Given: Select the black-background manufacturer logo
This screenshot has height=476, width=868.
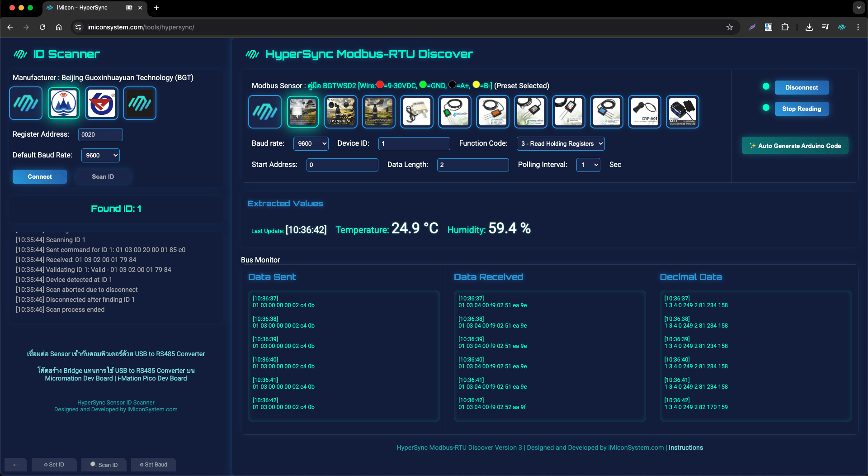Looking at the screenshot, I should 140,103.
